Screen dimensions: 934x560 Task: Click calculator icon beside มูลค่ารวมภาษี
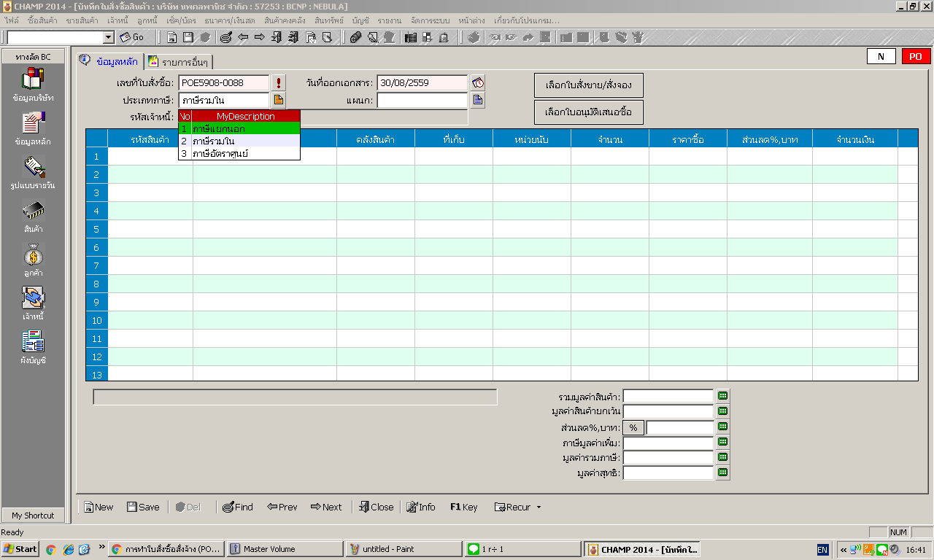point(722,457)
